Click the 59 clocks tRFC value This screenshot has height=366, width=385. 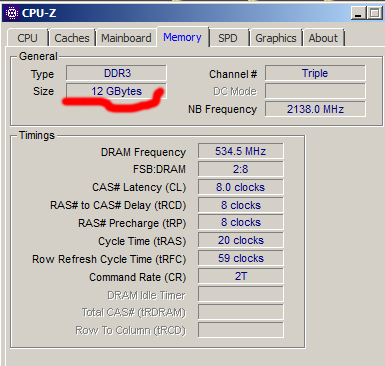click(241, 258)
